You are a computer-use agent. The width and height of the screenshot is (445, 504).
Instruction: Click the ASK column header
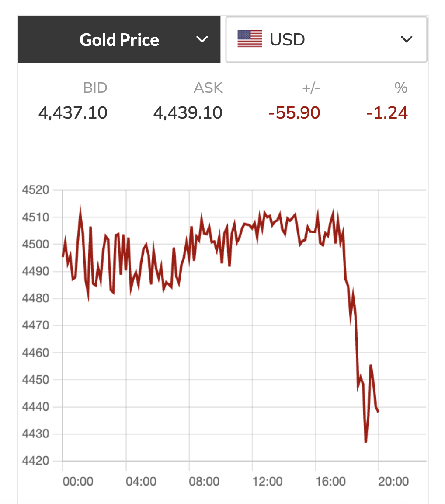pyautogui.click(x=208, y=88)
